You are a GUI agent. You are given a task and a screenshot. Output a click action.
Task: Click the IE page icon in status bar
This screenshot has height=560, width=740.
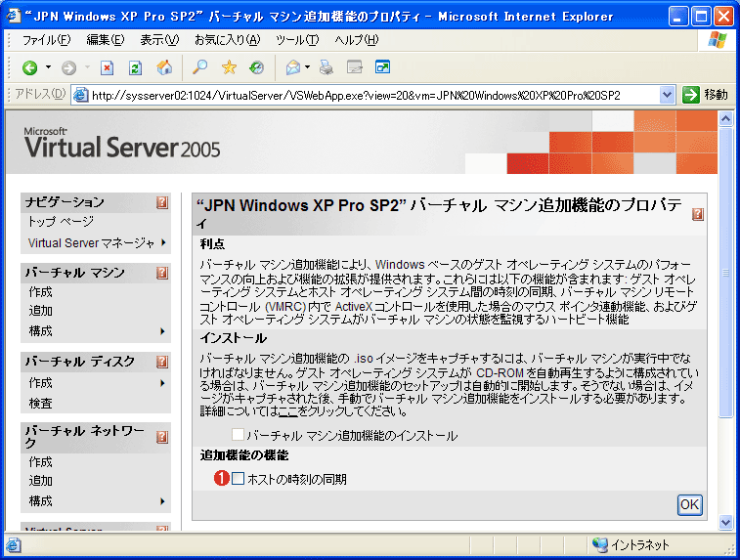[x=14, y=545]
